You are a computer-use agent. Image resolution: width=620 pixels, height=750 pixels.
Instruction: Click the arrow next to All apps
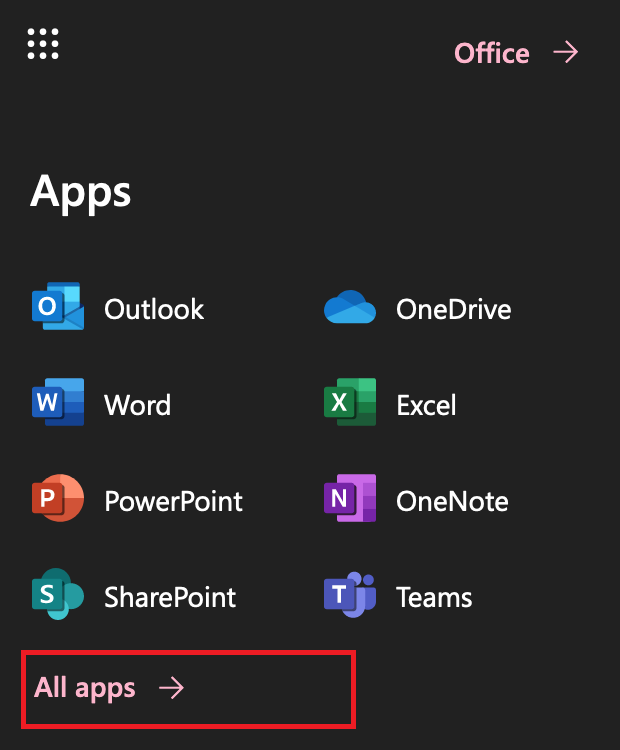(171, 688)
